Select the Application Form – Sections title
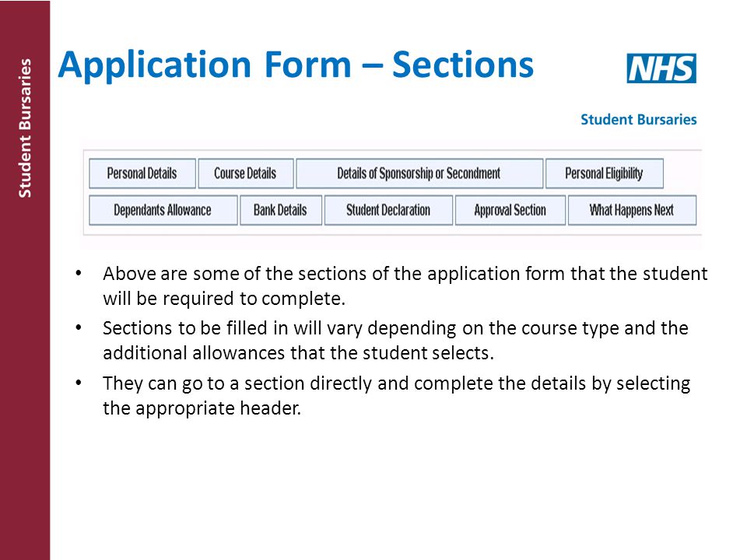Screen dimensions: 747x560 point(296,65)
